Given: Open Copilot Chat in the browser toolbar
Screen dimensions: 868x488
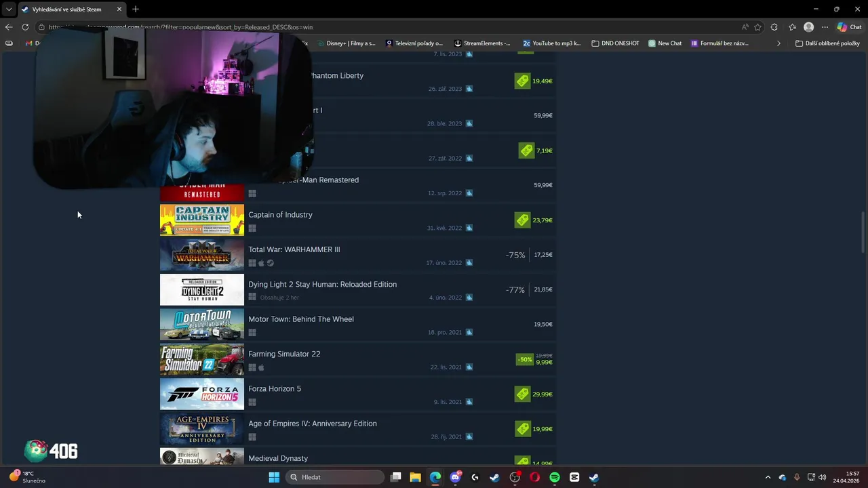Looking at the screenshot, I should pyautogui.click(x=849, y=27).
